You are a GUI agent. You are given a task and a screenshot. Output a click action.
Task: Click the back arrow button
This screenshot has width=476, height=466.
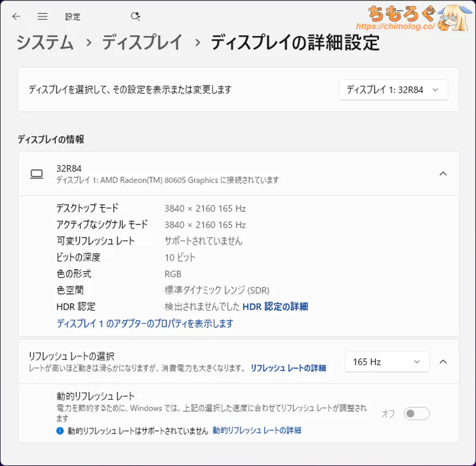(x=16, y=17)
